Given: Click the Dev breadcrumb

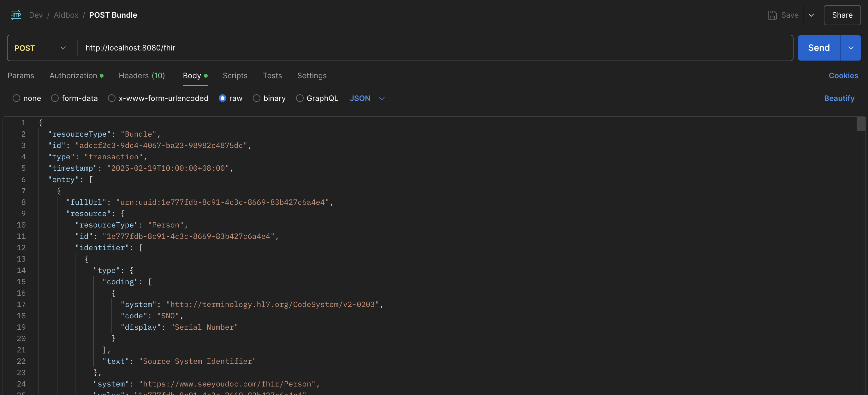Looking at the screenshot, I should [x=36, y=15].
